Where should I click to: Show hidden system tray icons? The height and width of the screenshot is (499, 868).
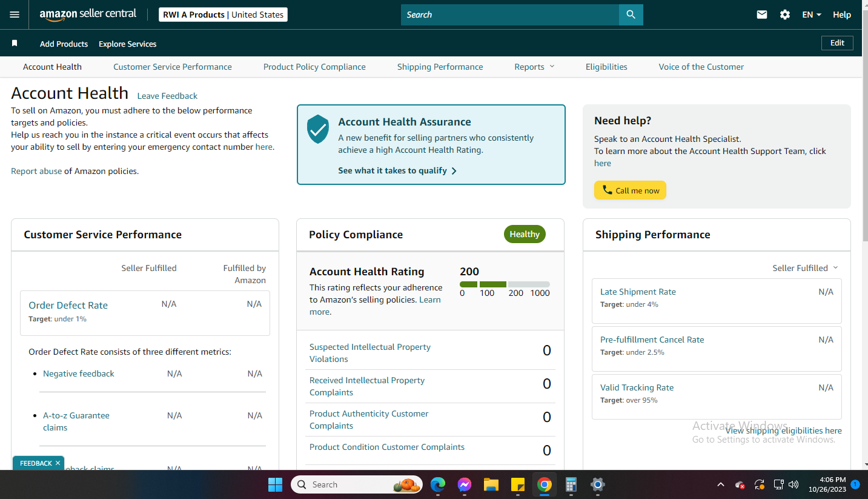pos(721,484)
